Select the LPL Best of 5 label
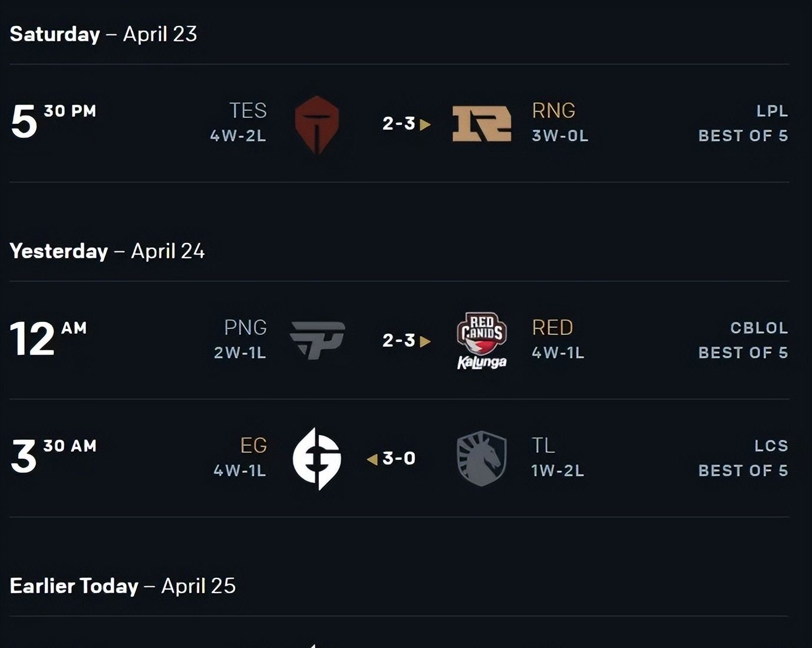 point(743,123)
